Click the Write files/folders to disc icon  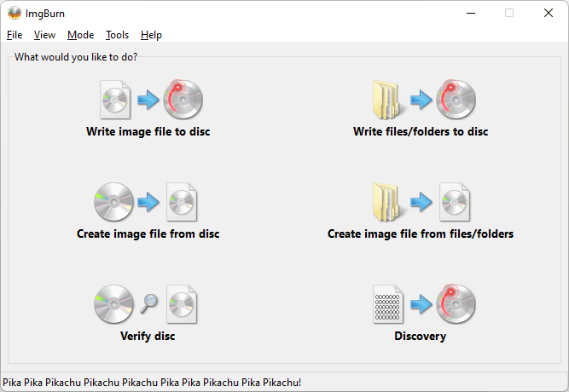pyautogui.click(x=421, y=101)
